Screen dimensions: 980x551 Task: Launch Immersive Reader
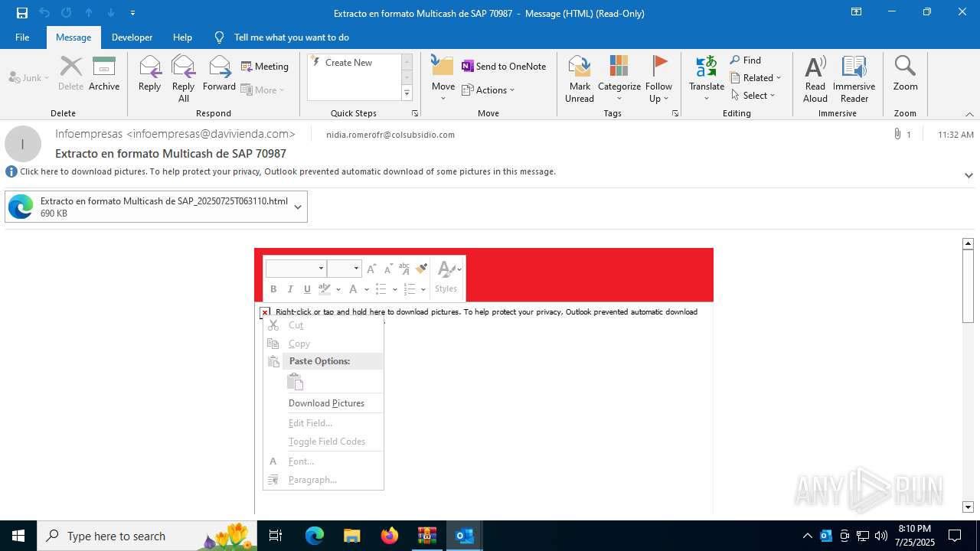click(x=854, y=79)
